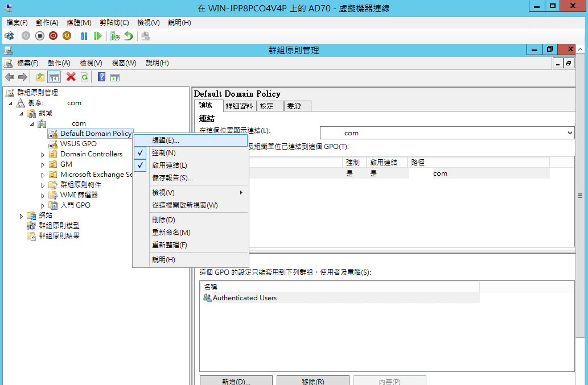Click the 移除(R) button
588x385 pixels.
[x=312, y=381]
